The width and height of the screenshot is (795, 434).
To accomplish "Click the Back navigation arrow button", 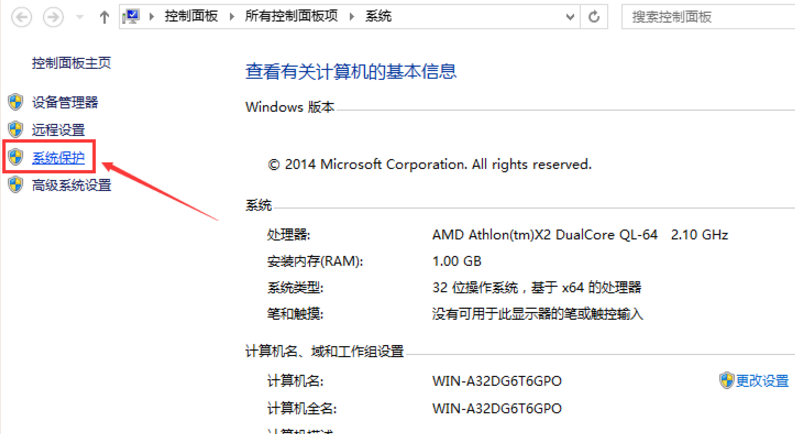I will tap(21, 17).
